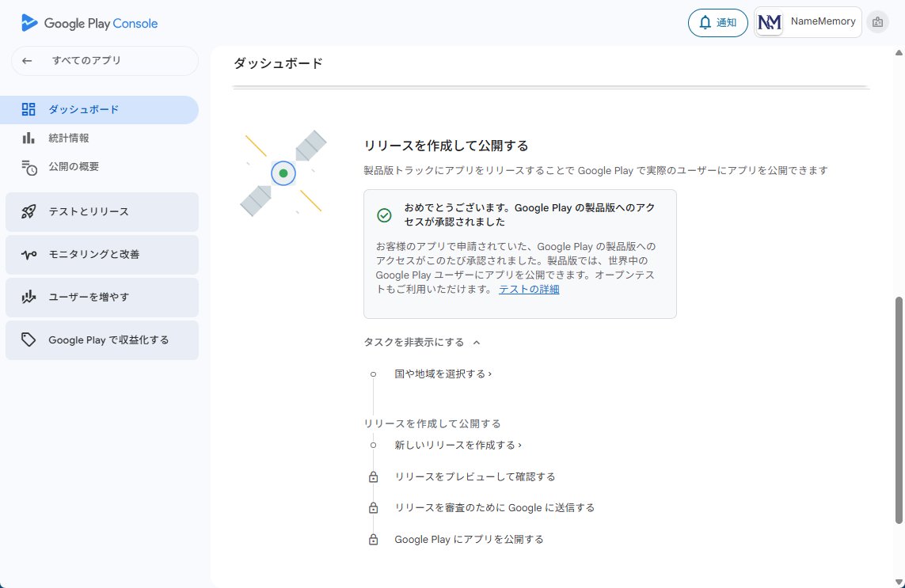Click the ダッシュボード grid icon in the sidebar
The image size is (905, 588).
(29, 110)
